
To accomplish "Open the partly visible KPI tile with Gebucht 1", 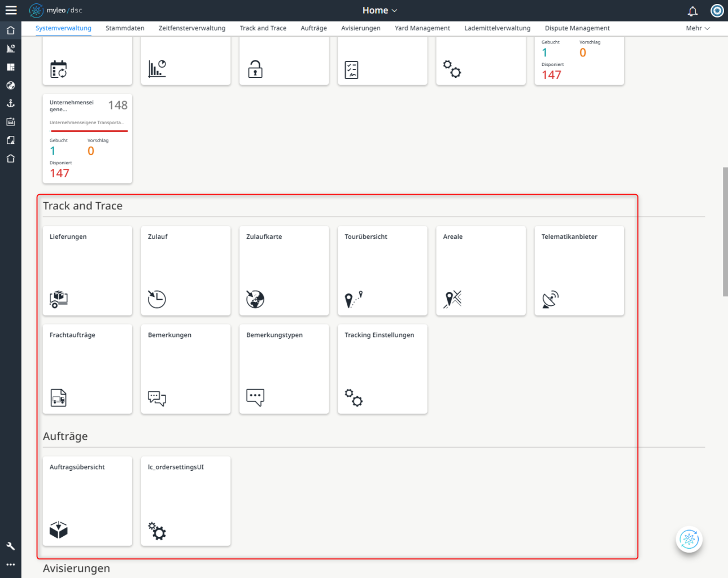I will (x=579, y=61).
